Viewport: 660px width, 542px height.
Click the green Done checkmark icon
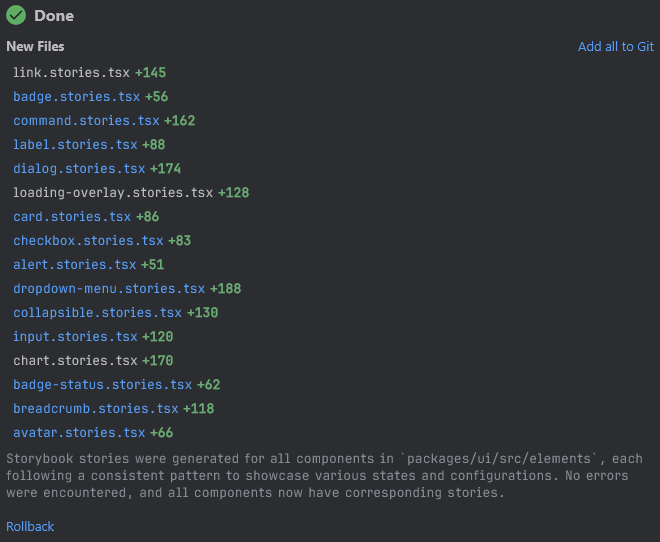(x=16, y=15)
